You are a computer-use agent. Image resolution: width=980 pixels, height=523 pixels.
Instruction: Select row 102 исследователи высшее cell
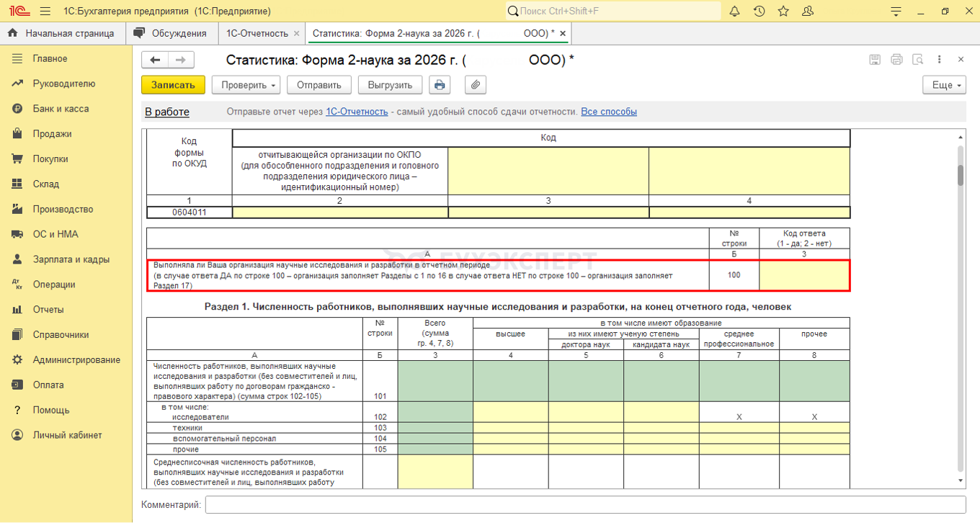pyautogui.click(x=510, y=412)
